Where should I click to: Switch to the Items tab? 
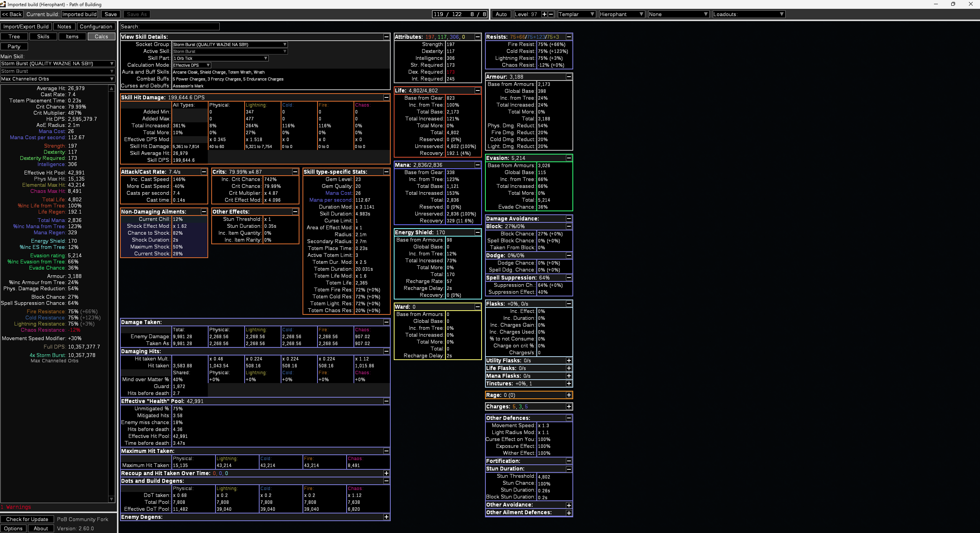pyautogui.click(x=72, y=36)
